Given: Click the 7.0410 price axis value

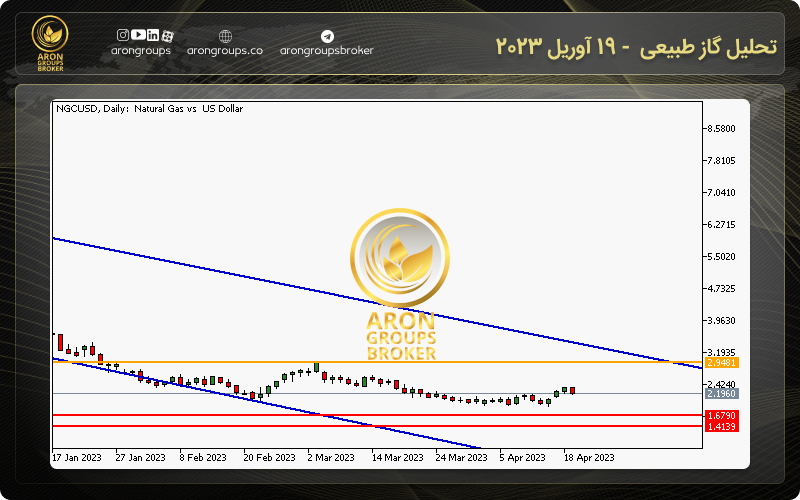Looking at the screenshot, I should [721, 193].
